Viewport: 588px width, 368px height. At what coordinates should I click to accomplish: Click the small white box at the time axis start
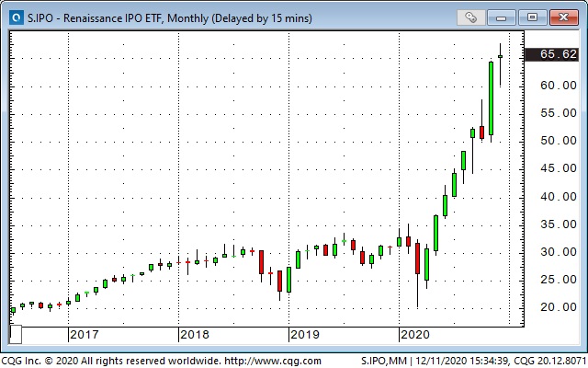tap(16, 334)
